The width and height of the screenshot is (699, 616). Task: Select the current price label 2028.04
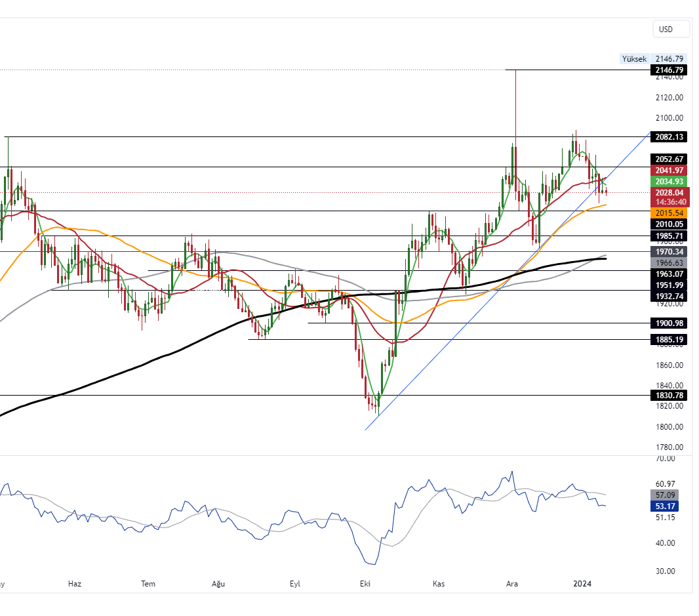click(x=668, y=193)
